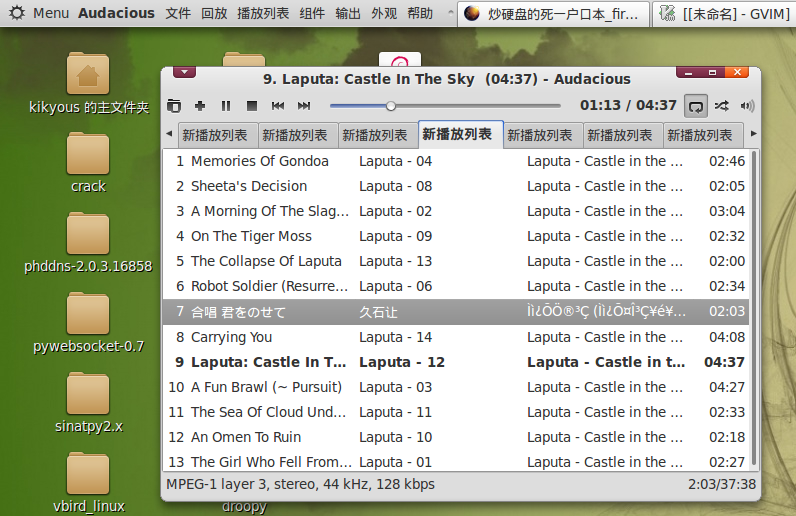This screenshot has height=516, width=796.
Task: Open the vbird_linux desktop folder
Action: tap(88, 482)
